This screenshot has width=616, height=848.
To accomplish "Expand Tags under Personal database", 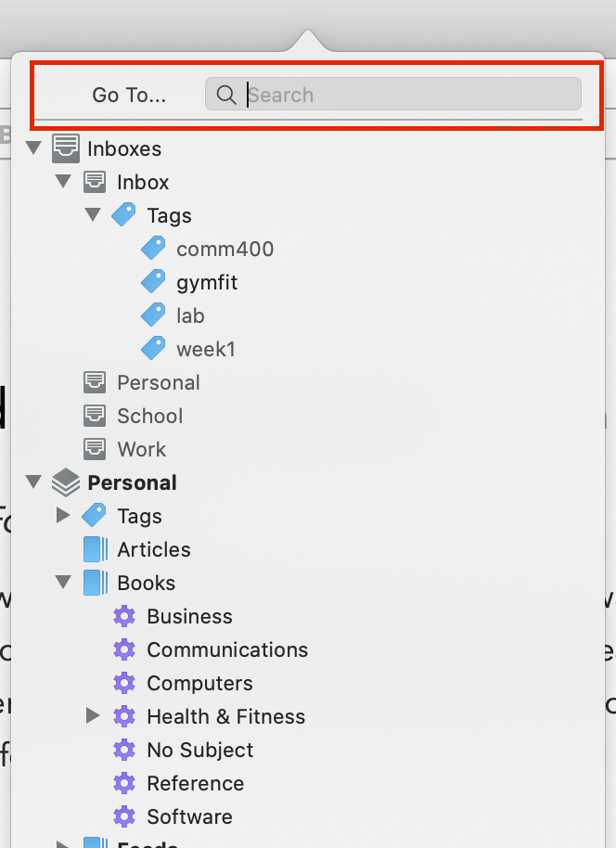I will pos(63,516).
